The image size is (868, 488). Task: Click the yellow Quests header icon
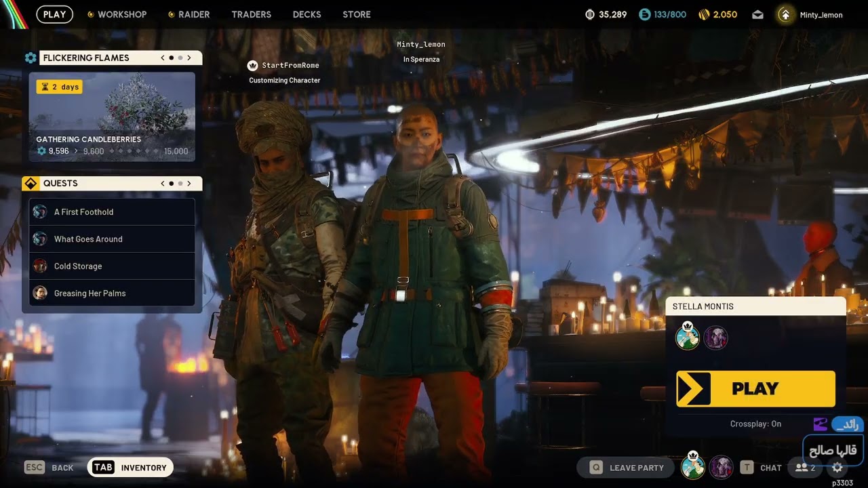pyautogui.click(x=31, y=183)
